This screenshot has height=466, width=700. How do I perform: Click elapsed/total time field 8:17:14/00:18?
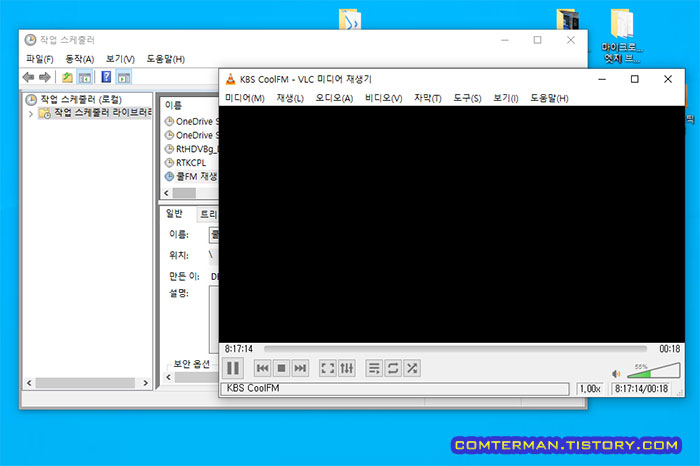coord(641,389)
